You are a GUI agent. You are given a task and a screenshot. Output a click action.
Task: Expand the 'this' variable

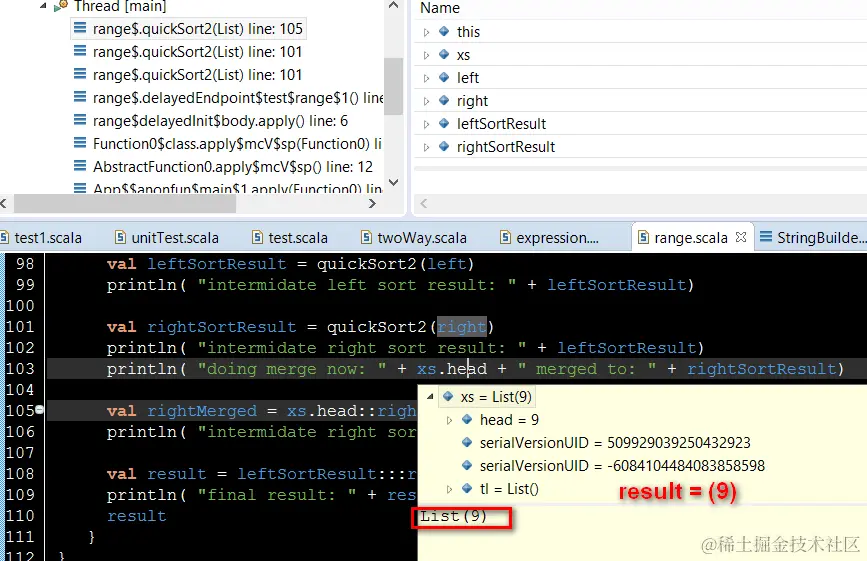[x=426, y=32]
